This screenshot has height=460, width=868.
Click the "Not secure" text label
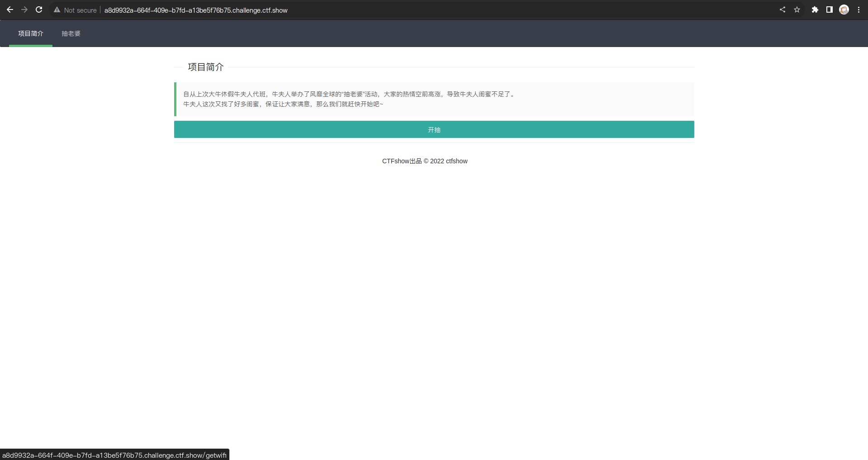click(x=80, y=10)
